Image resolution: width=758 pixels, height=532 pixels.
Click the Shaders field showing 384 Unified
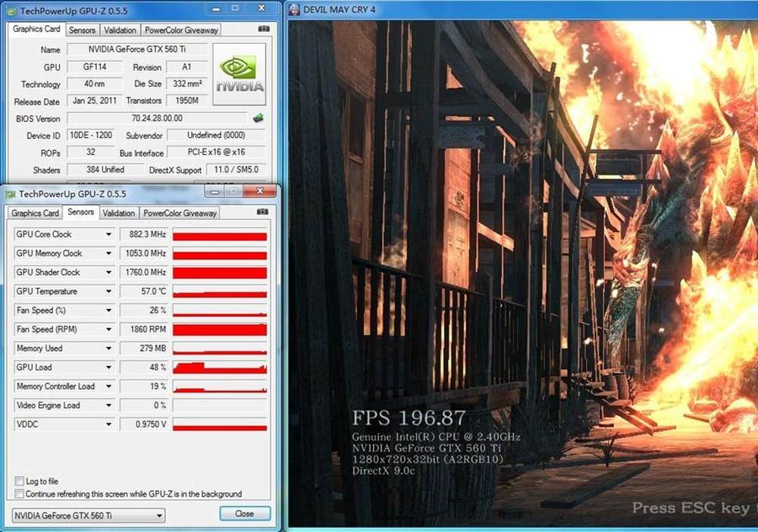pyautogui.click(x=105, y=170)
